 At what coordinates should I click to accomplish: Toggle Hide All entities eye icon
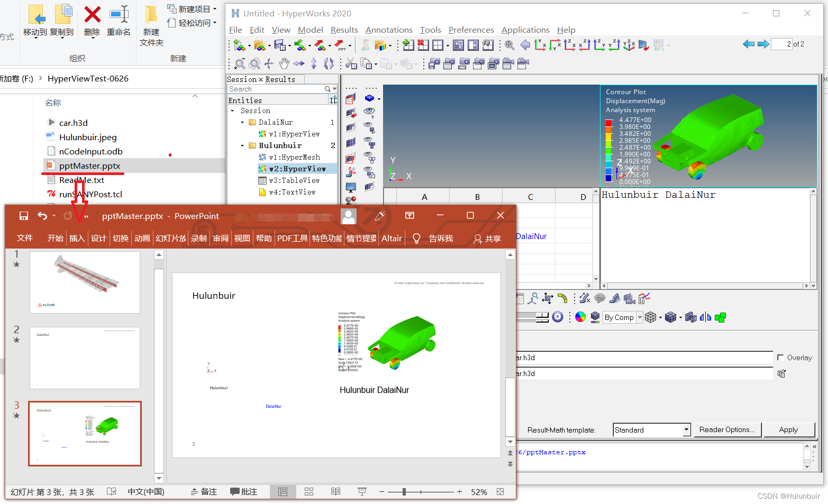(x=369, y=157)
